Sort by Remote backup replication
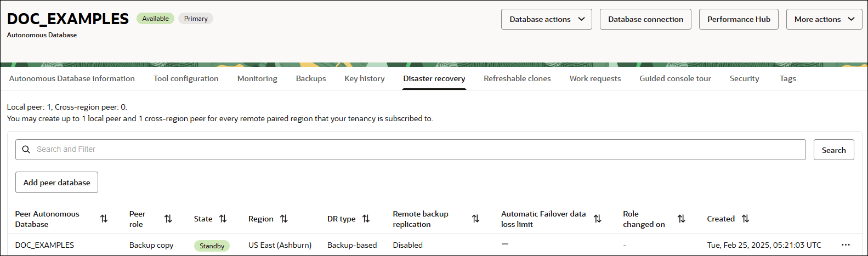 [475, 219]
